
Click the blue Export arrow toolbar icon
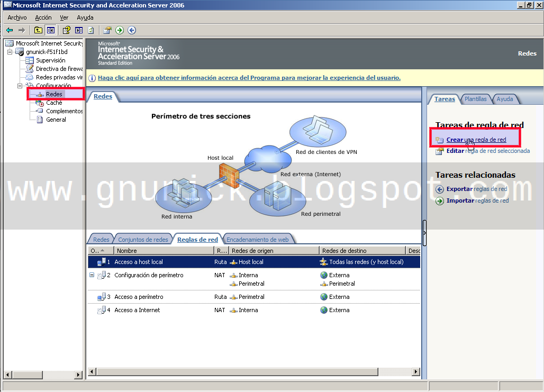click(132, 31)
